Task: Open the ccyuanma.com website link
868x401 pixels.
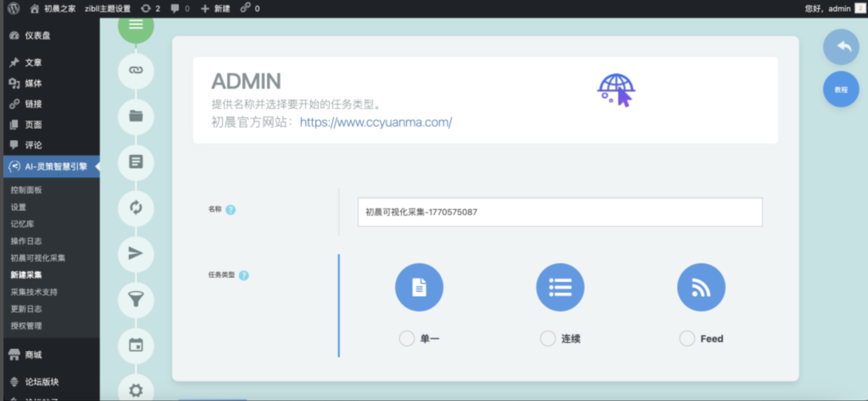Action: pos(376,122)
